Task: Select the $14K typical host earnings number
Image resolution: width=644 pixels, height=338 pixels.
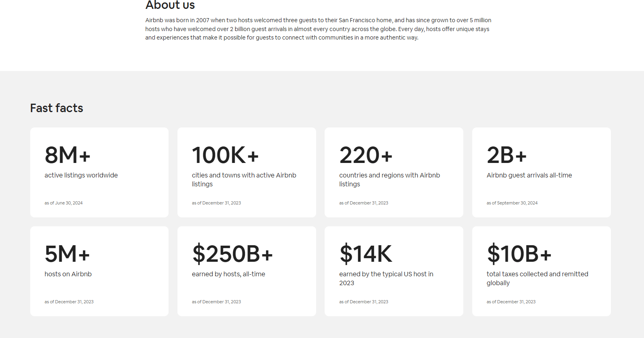Action: tap(365, 254)
